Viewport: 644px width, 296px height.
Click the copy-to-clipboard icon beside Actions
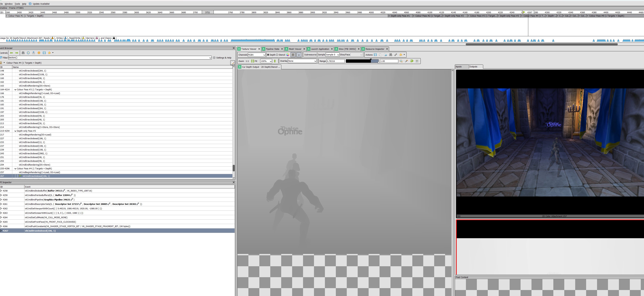click(x=380, y=55)
